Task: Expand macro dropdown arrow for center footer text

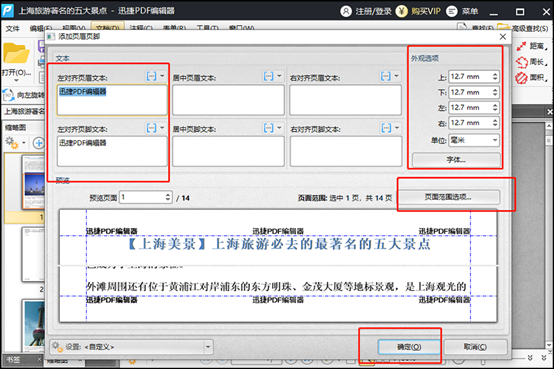Action: (279, 128)
